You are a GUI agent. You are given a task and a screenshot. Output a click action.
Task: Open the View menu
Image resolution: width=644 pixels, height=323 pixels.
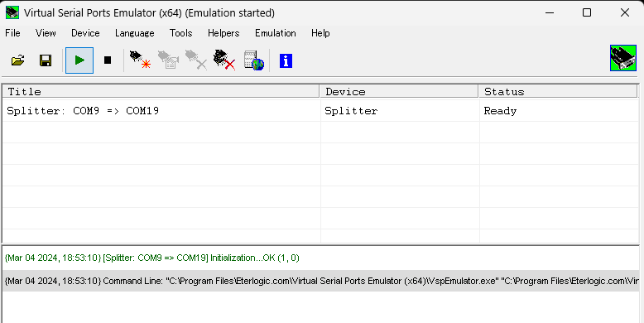tap(46, 33)
